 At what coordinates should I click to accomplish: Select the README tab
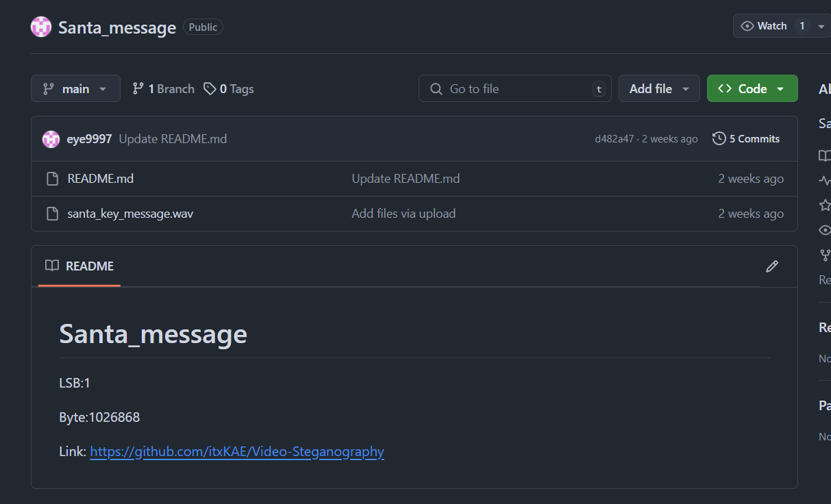tap(79, 266)
